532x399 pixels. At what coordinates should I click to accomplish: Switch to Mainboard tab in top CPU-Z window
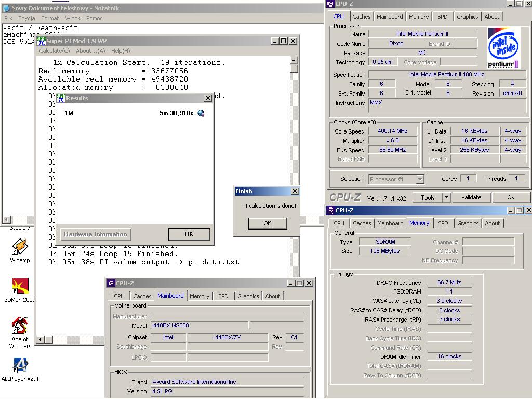click(390, 16)
